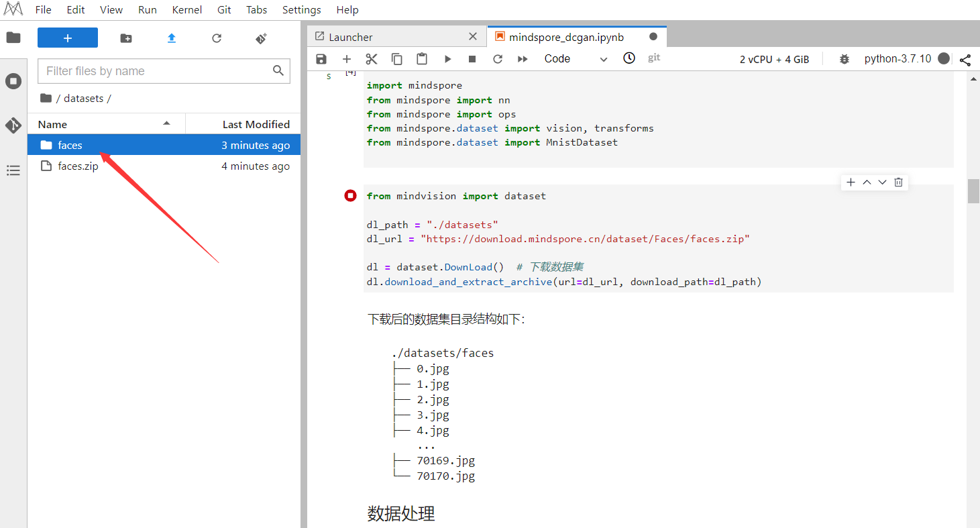The width and height of the screenshot is (980, 528).
Task: Open the Settings menu
Action: click(302, 10)
